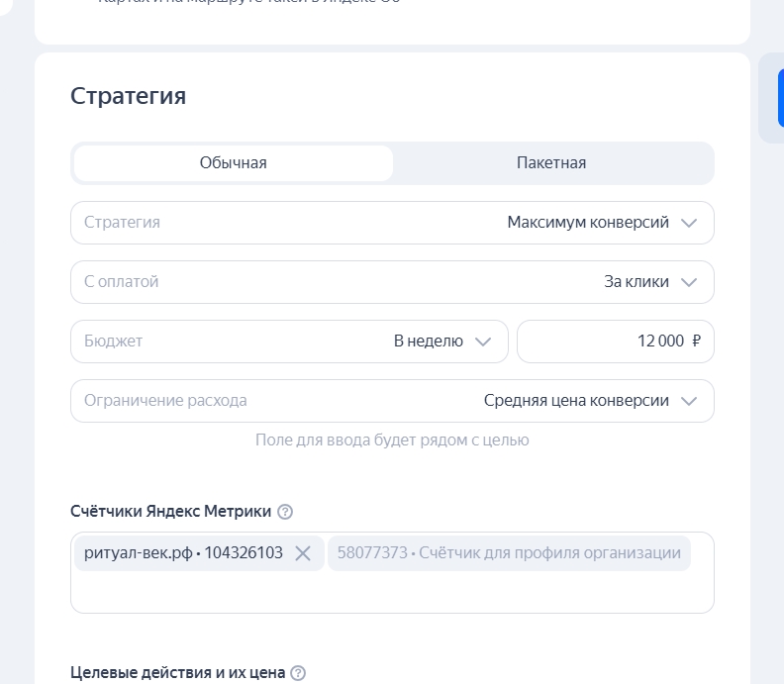Remove the ритуал-век.рф counter with X
Viewport: 784px width, 684px height.
(x=303, y=553)
